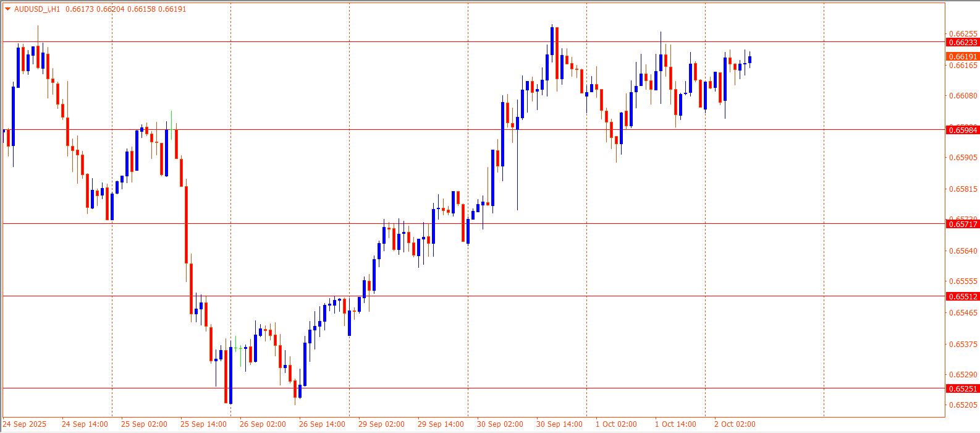Click the 0.65640 price scale value
This screenshot has width=980, height=433.
pos(963,251)
